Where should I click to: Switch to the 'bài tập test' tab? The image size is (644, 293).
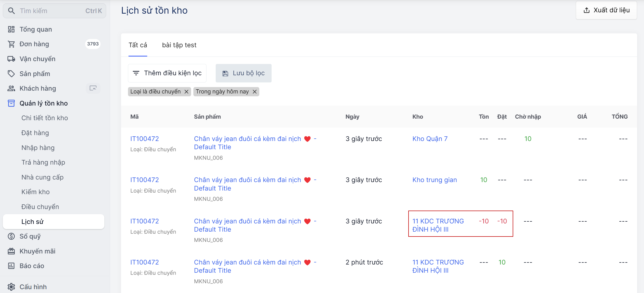tap(179, 45)
